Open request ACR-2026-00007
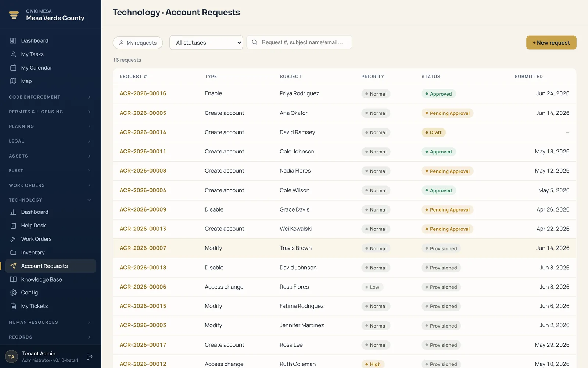588x368 pixels. [143, 248]
